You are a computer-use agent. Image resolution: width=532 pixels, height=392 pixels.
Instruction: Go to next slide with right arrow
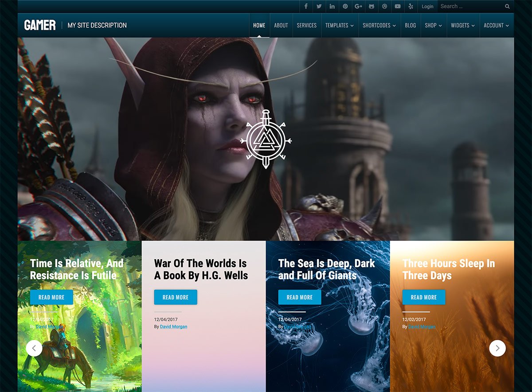tap(497, 348)
